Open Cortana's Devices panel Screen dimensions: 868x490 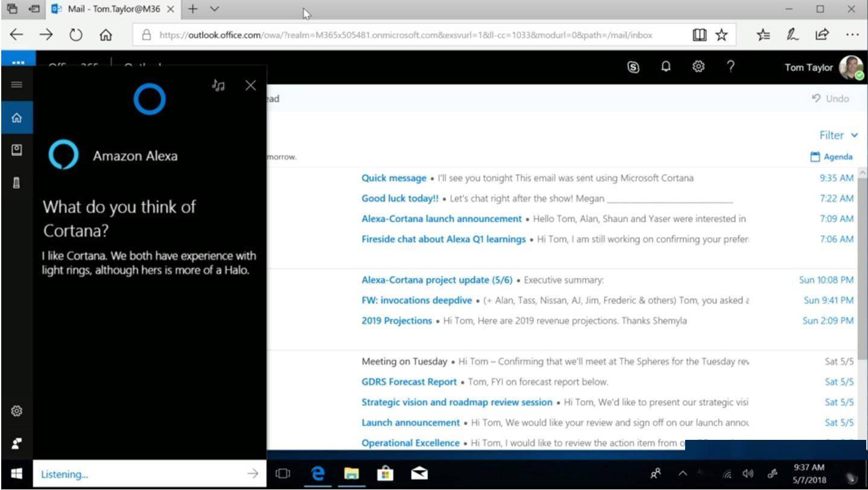[x=17, y=183]
